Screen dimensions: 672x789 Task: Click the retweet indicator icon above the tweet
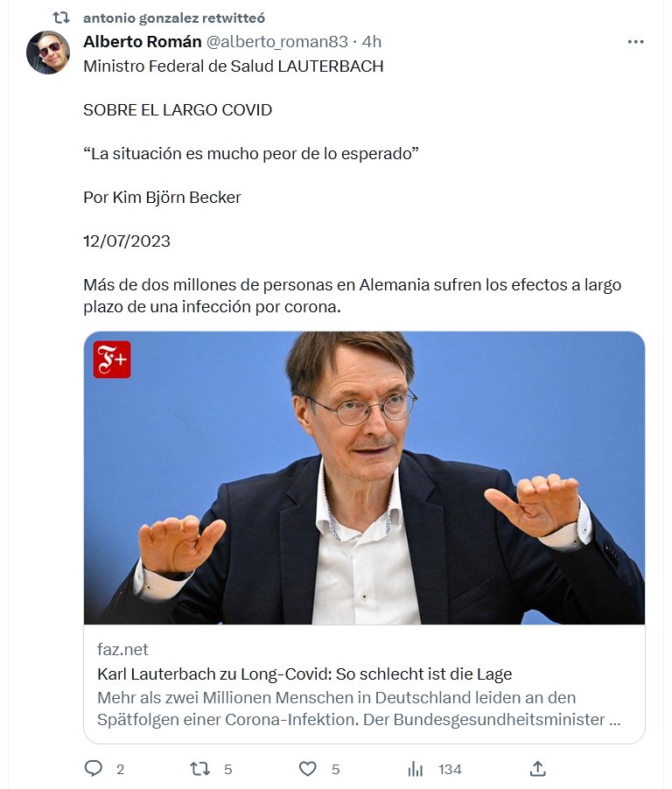tap(61, 18)
